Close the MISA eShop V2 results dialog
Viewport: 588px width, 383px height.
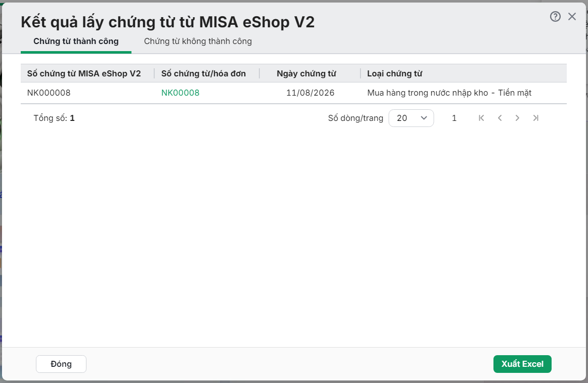click(x=572, y=17)
